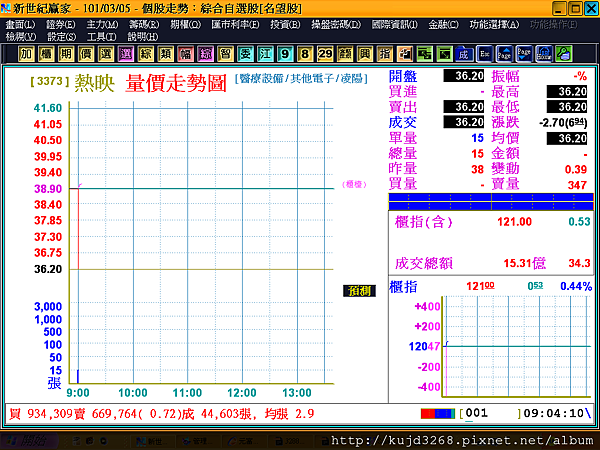Click the blue 成 folder icon

tap(465, 54)
